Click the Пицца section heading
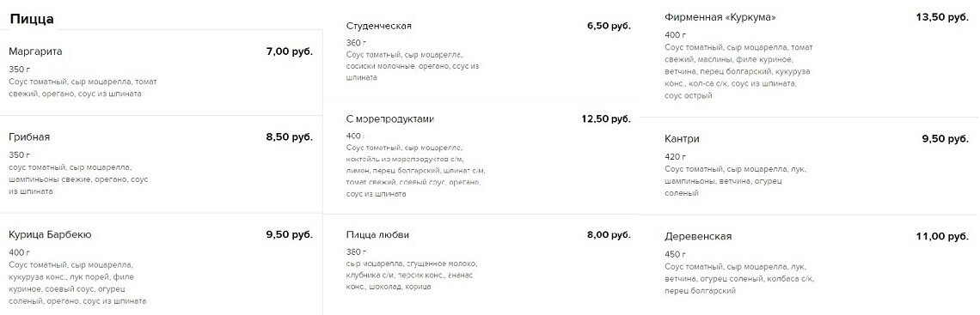 tap(32, 20)
